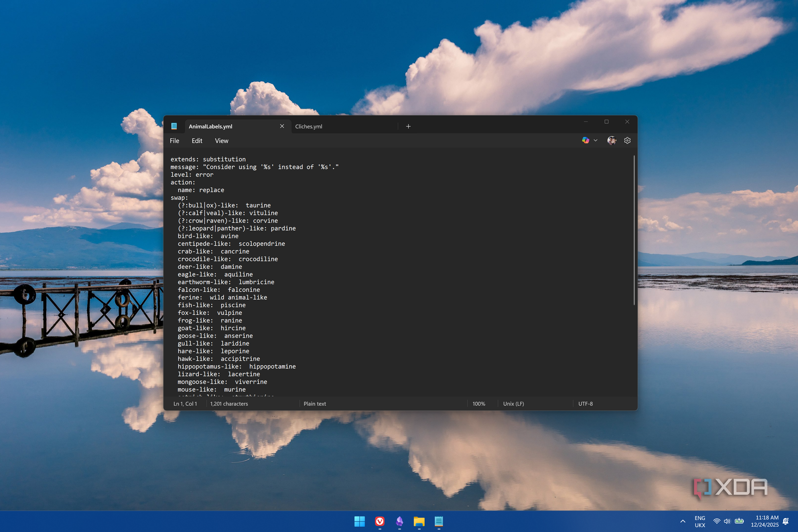Click the 'name: replace' line

tap(201, 190)
